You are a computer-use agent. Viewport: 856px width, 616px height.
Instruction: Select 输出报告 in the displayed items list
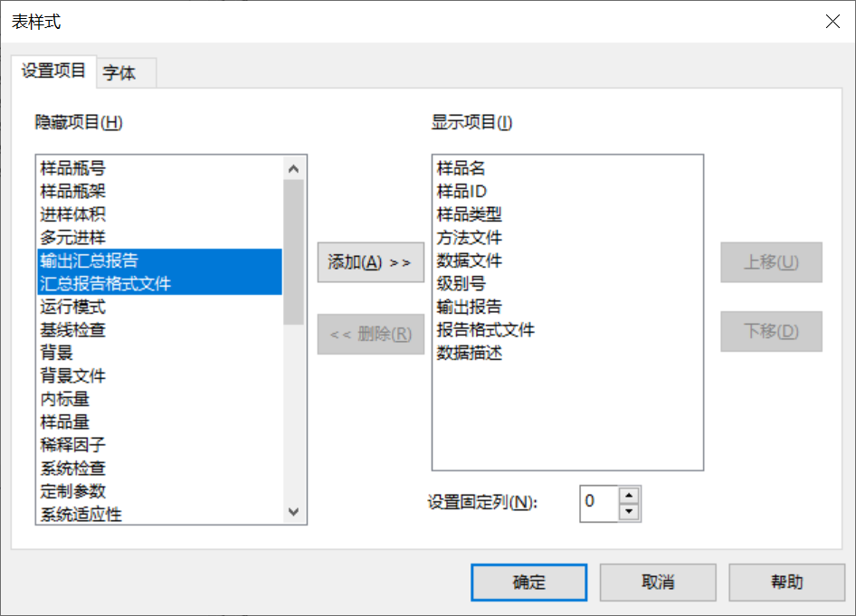pyautogui.click(x=567, y=307)
